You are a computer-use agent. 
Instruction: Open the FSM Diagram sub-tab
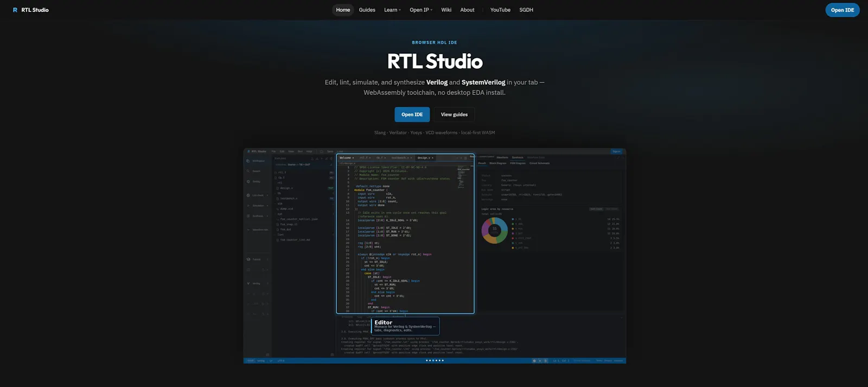pyautogui.click(x=518, y=163)
